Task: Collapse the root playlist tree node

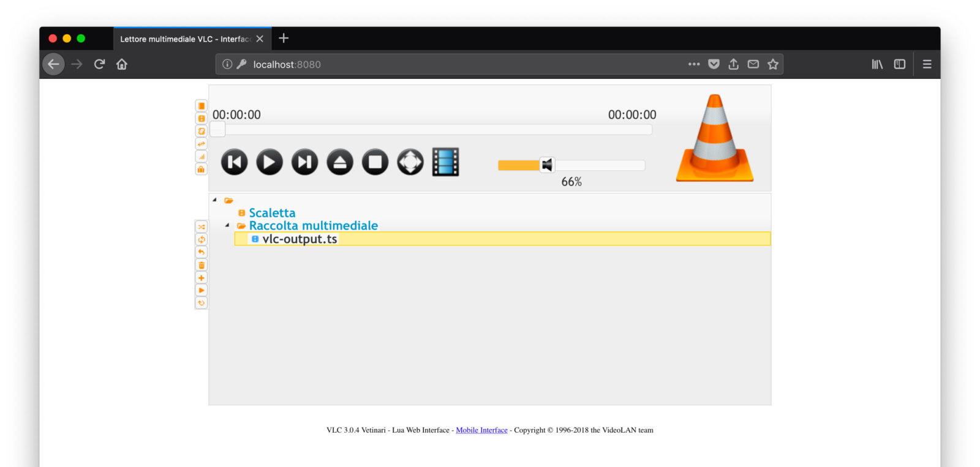Action: pos(214,200)
